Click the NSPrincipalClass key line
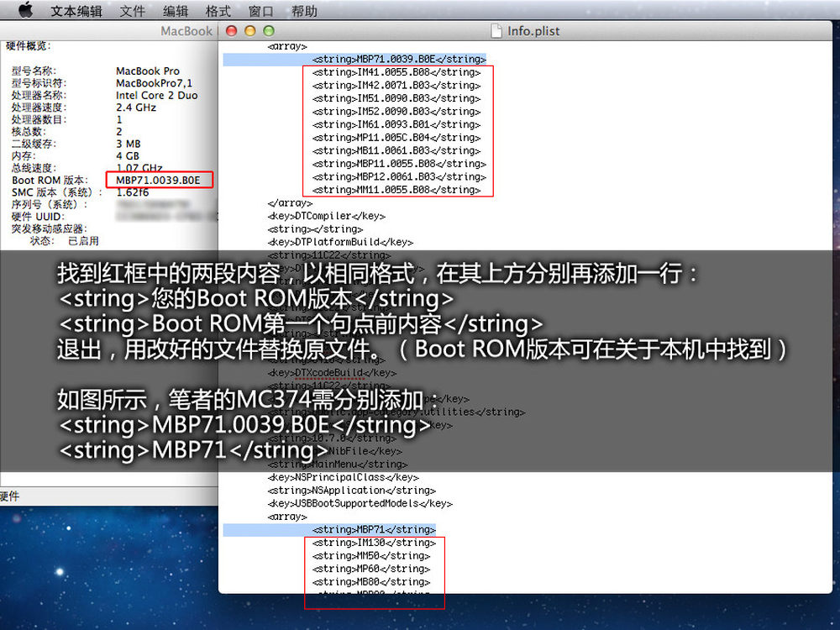The height and width of the screenshot is (630, 840). click(x=343, y=477)
